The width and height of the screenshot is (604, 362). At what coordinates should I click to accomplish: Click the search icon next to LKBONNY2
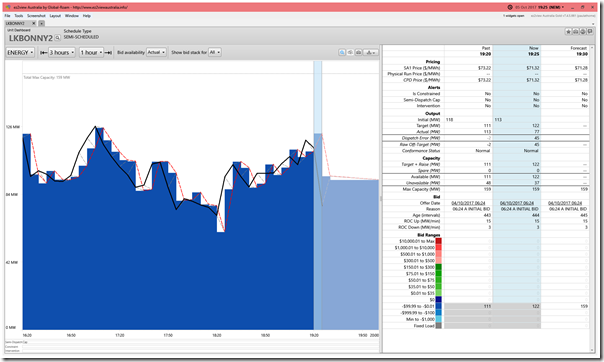pos(57,38)
